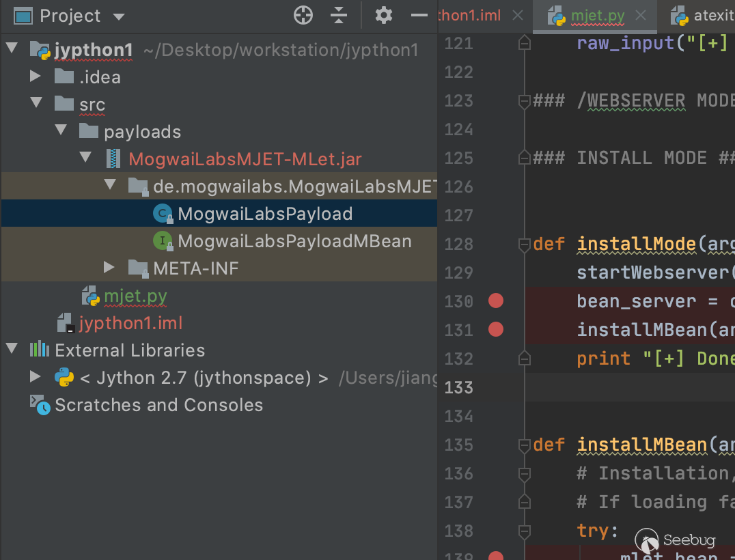Expand the .idea folder
735x560 pixels.
[36, 76]
